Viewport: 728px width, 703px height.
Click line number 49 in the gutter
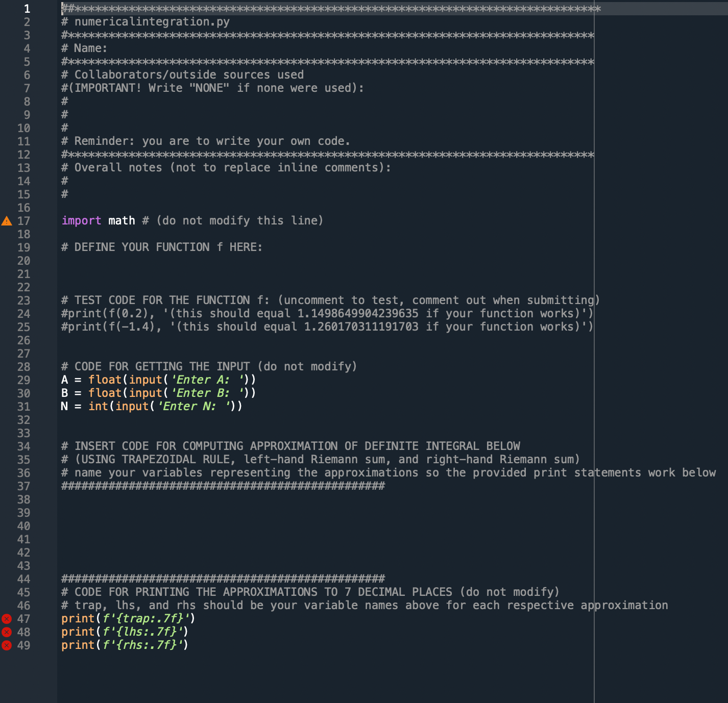[23, 645]
